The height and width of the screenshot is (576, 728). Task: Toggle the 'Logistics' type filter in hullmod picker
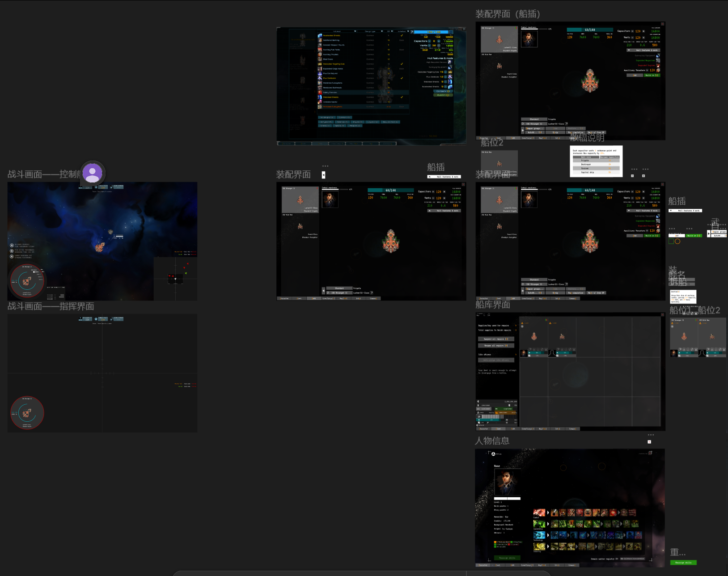pyautogui.click(x=372, y=122)
